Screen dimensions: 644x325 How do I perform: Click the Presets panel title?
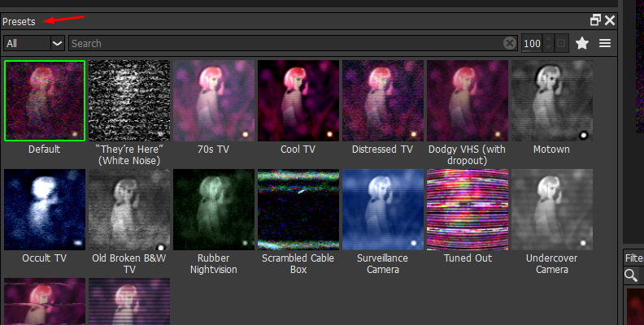pos(19,21)
